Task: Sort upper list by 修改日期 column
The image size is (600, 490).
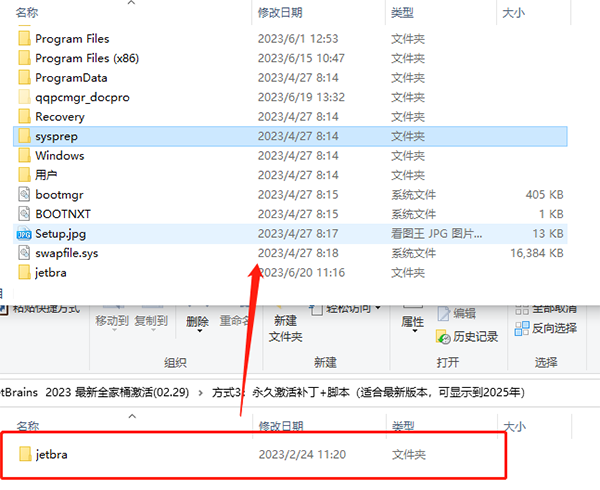Action: tap(280, 13)
